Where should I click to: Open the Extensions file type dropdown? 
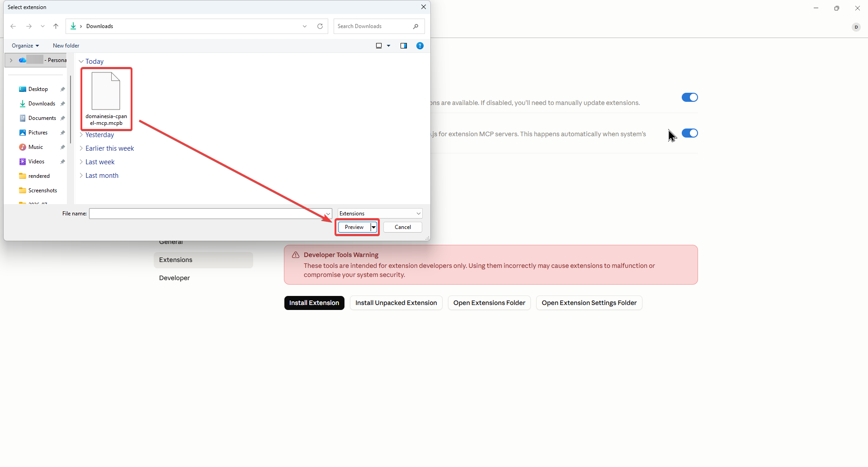coord(380,214)
